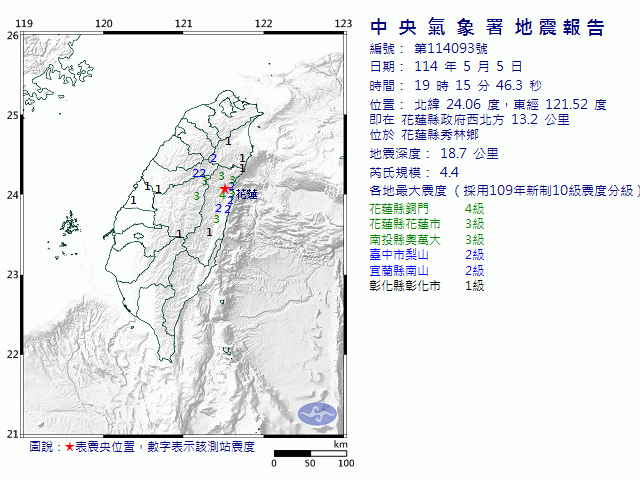Click the latitude axis label 21
Viewport: 640px width, 480px height.
pos(13,434)
